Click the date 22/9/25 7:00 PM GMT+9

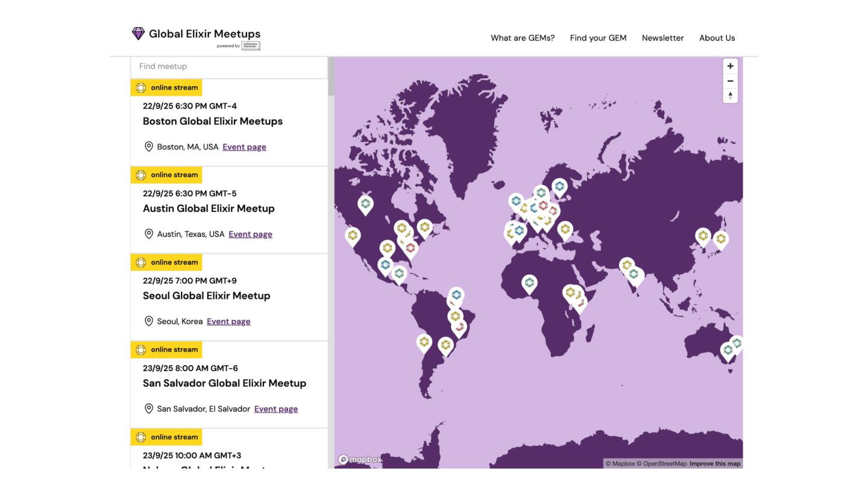point(190,281)
